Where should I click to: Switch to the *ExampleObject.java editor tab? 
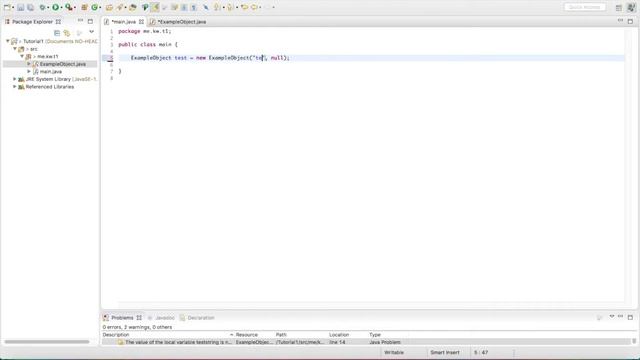(x=182, y=22)
